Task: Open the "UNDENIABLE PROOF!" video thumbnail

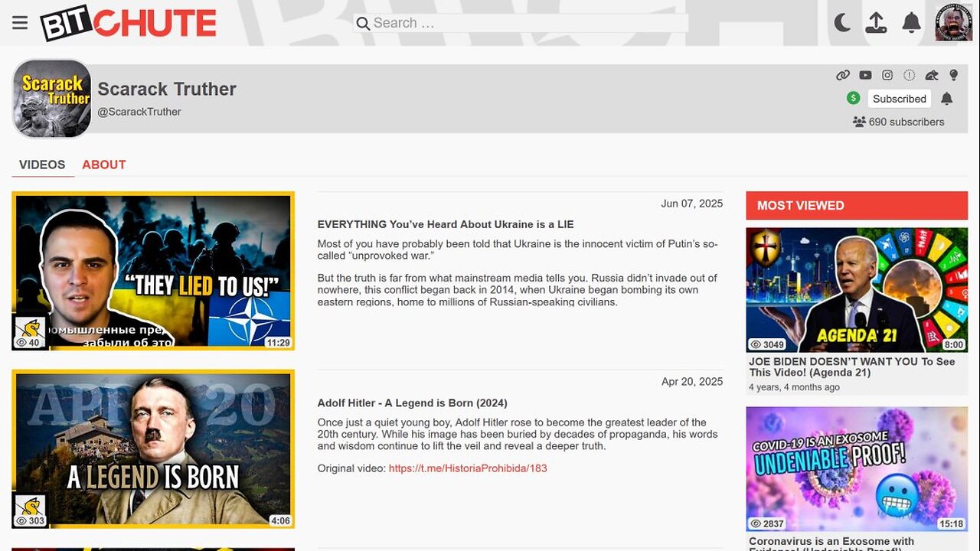Action: pyautogui.click(x=857, y=468)
